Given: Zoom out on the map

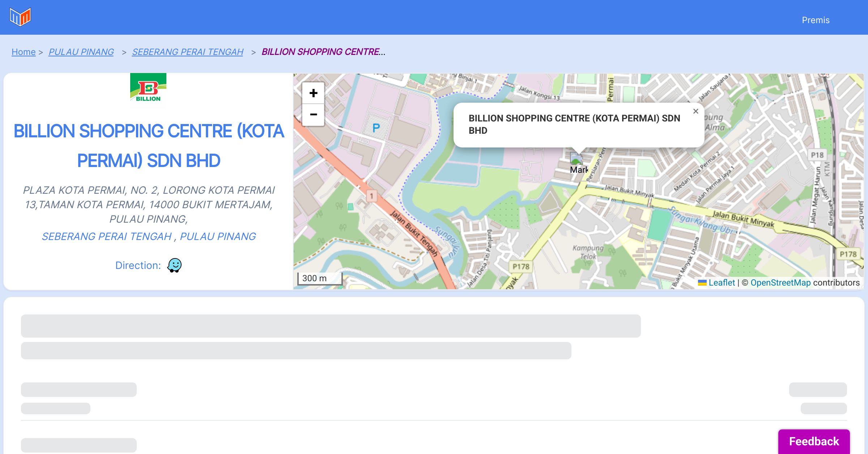Looking at the screenshot, I should [x=313, y=115].
